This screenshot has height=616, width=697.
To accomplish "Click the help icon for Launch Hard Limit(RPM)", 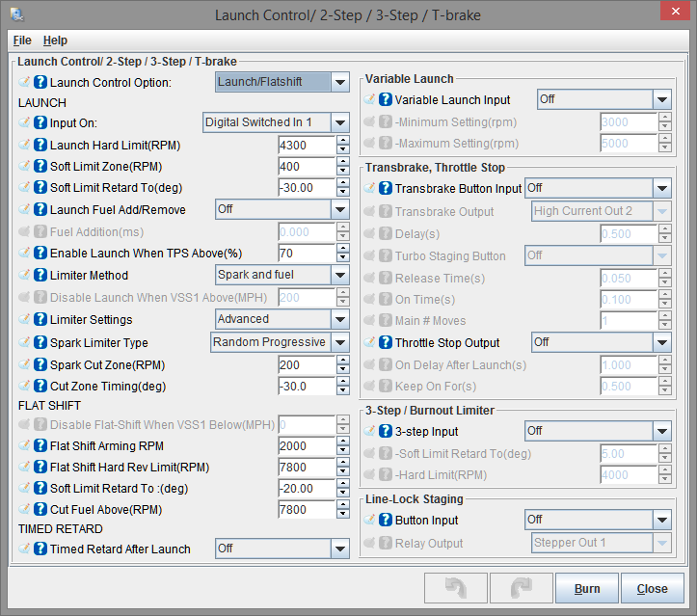I will (40, 146).
